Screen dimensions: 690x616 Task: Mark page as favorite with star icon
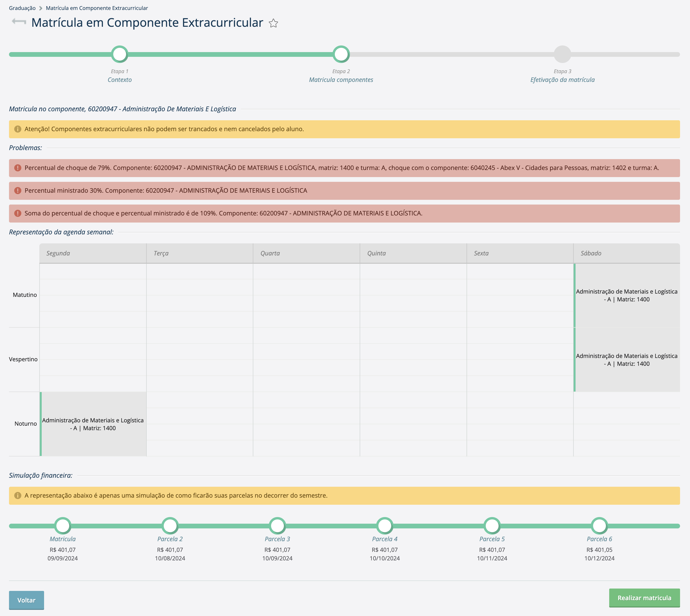pyautogui.click(x=273, y=23)
